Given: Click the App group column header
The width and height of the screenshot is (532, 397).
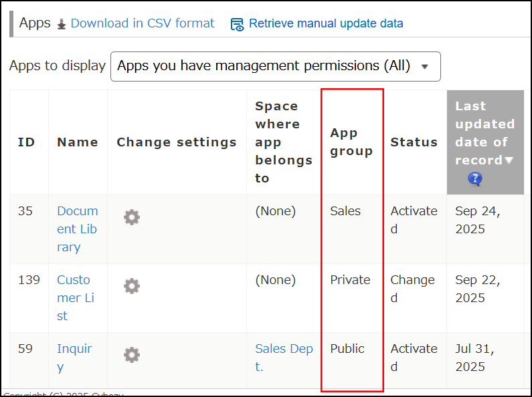Looking at the screenshot, I should tap(351, 142).
